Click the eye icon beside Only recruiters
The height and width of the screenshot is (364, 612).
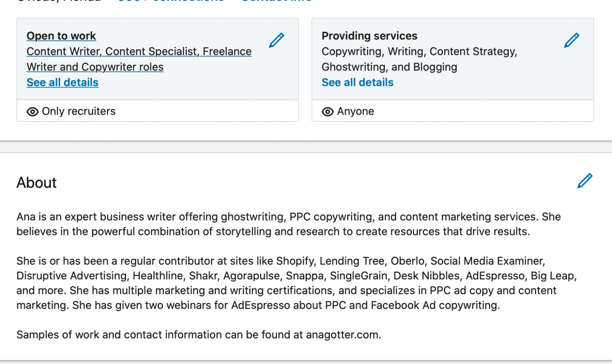tap(32, 112)
